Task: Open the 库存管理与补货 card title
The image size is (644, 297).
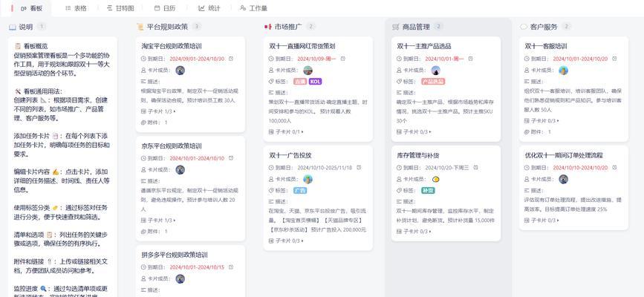Action: pos(418,155)
